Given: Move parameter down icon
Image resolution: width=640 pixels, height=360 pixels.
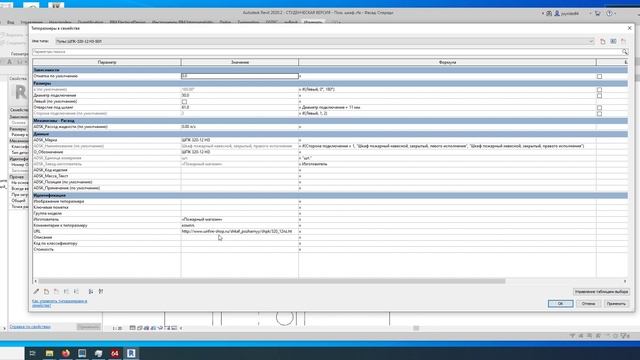Looking at the screenshot, I should pyautogui.click(x=76, y=291).
